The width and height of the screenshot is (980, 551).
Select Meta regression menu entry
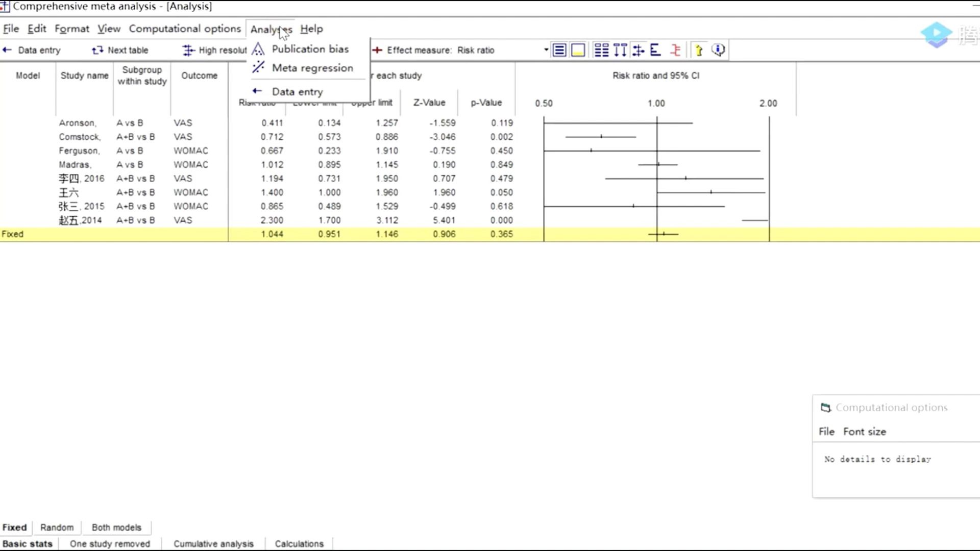(312, 68)
